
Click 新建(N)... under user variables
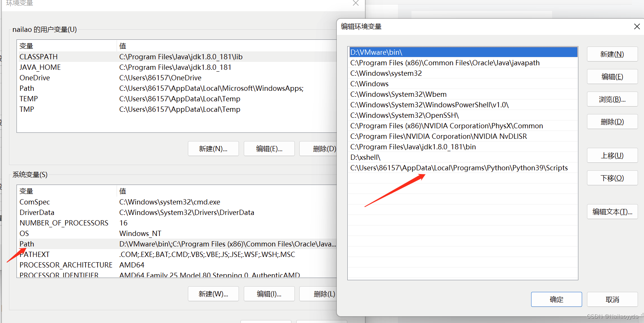pos(213,149)
